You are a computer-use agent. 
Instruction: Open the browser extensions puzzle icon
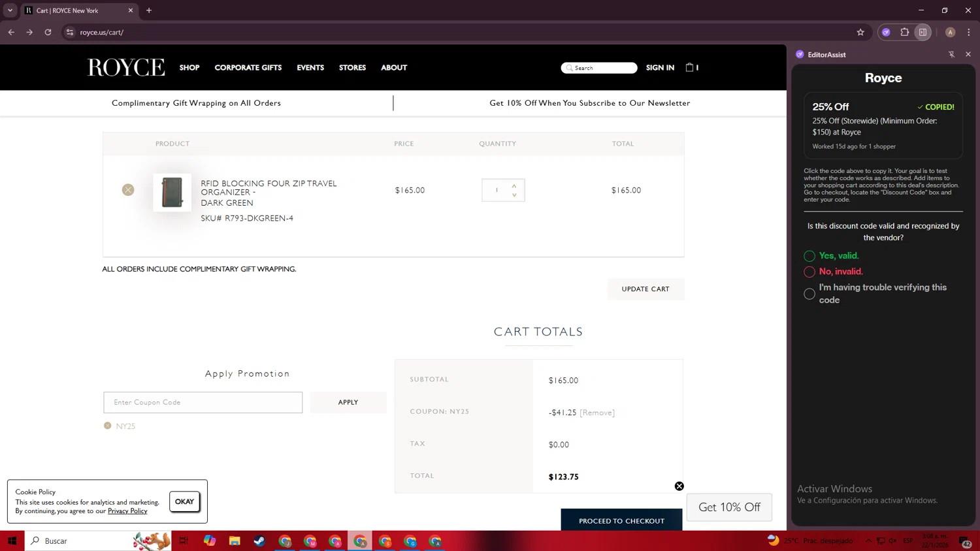pyautogui.click(x=905, y=32)
